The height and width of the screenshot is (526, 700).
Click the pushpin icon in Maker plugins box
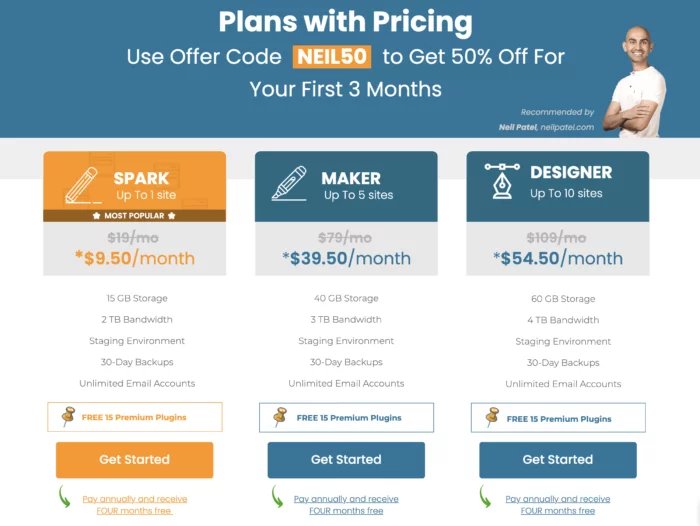(x=280, y=417)
